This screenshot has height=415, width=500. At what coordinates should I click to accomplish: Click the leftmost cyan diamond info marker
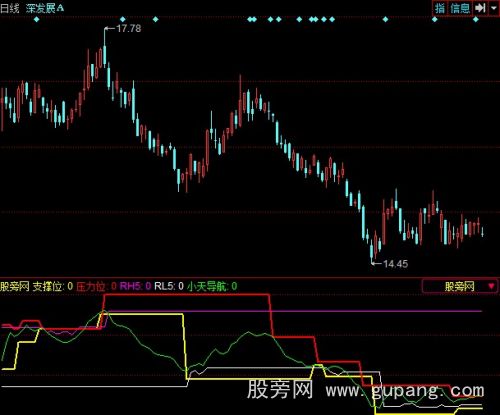pyautogui.click(x=37, y=19)
